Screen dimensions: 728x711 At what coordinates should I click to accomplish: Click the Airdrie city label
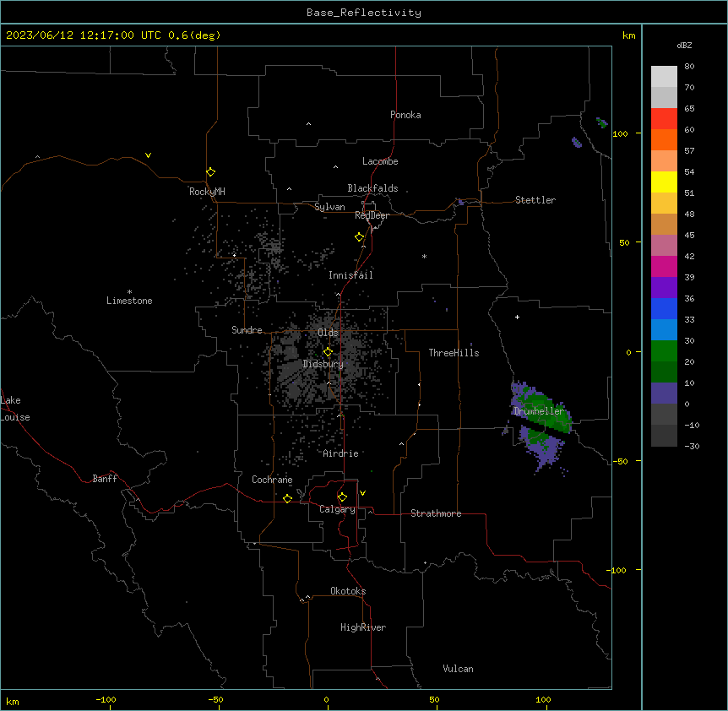[341, 453]
